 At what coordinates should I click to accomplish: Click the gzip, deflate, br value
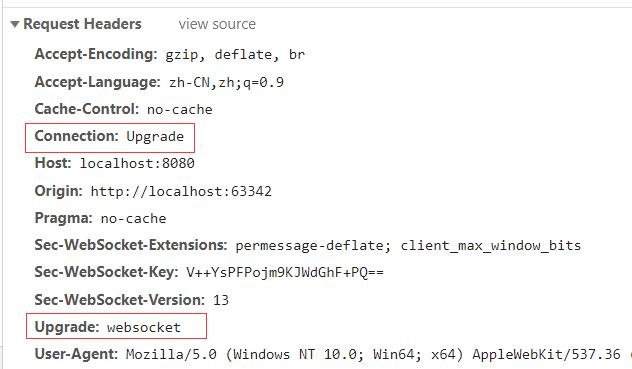[x=235, y=54]
